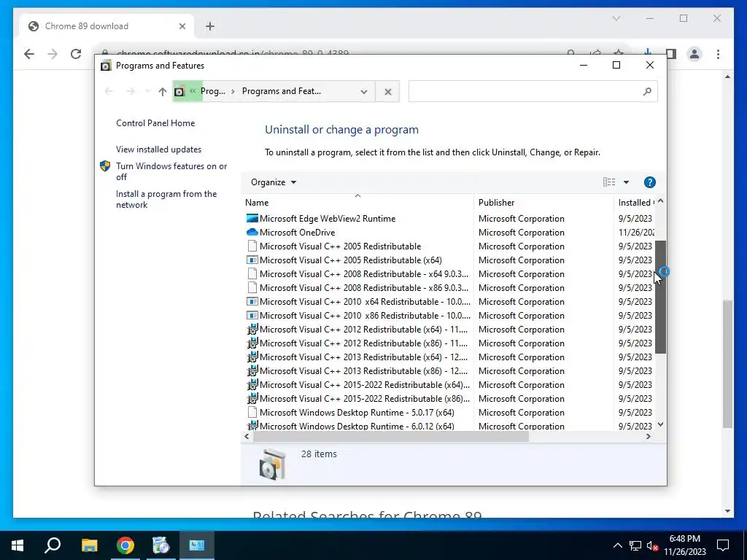The height and width of the screenshot is (560, 747).
Task: Click the list's horizontal scrollbar thumb
Action: click(x=391, y=437)
